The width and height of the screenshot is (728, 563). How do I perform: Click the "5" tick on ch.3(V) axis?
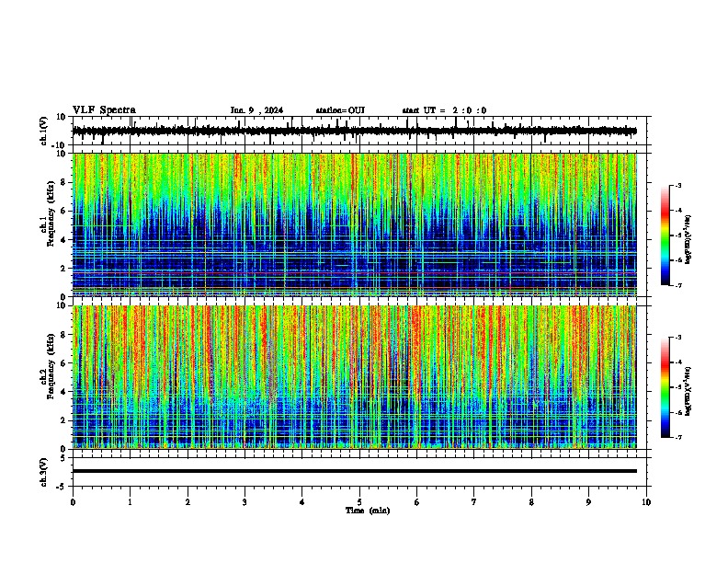(x=64, y=458)
